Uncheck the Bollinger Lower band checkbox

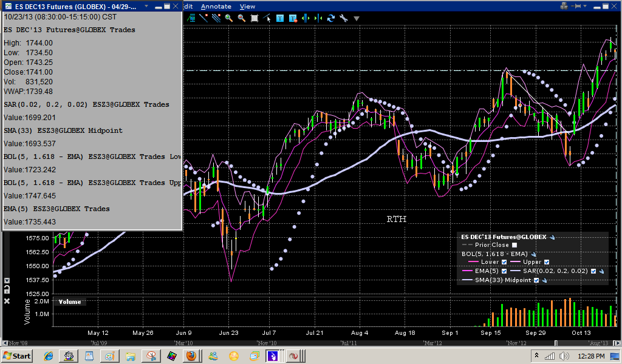point(504,262)
